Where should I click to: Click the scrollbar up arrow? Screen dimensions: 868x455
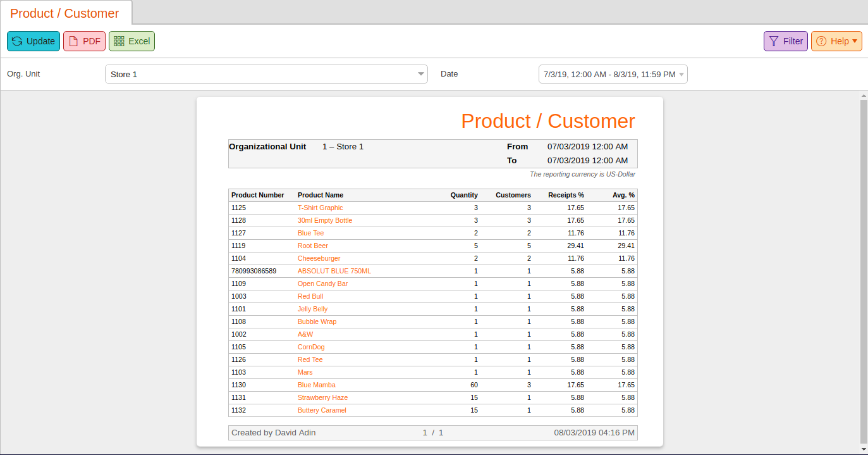click(864, 96)
